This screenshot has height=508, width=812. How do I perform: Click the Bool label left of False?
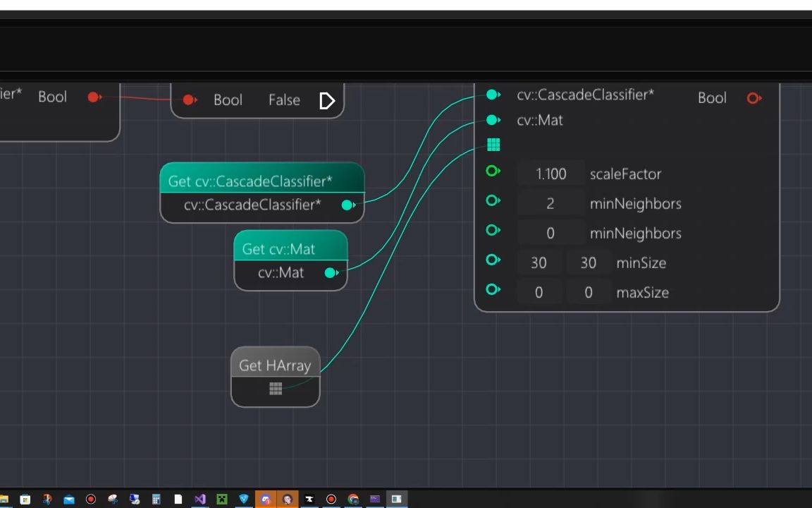pyautogui.click(x=228, y=99)
